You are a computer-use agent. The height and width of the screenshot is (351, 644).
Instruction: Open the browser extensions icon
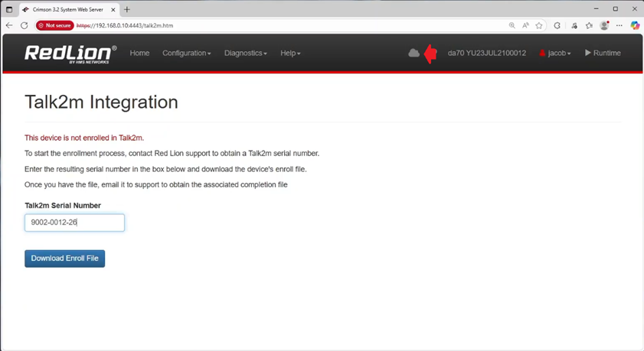(x=557, y=25)
